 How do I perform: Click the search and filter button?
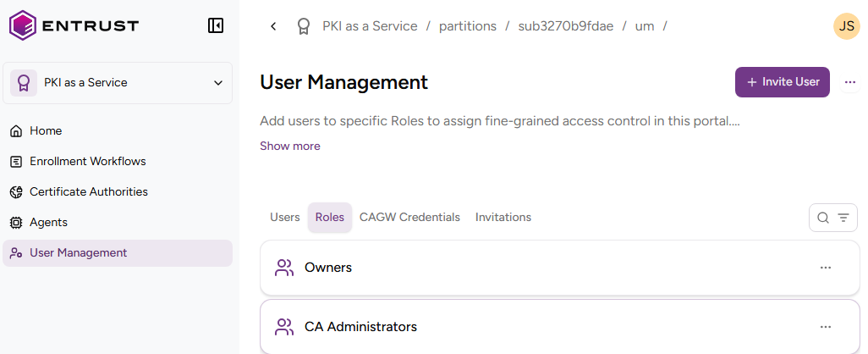833,218
